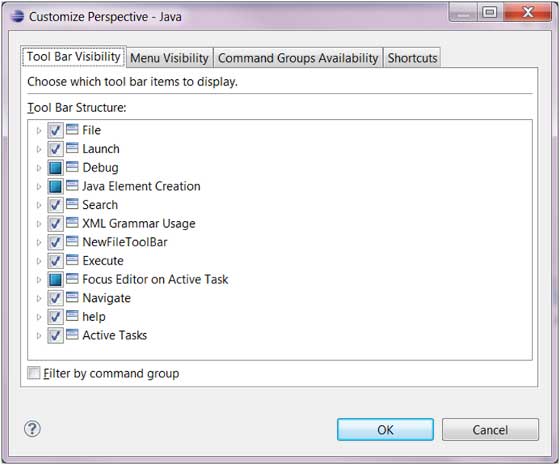Toggle the Java Element Creation checkbox
This screenshot has width=560, height=465.
coord(55,186)
